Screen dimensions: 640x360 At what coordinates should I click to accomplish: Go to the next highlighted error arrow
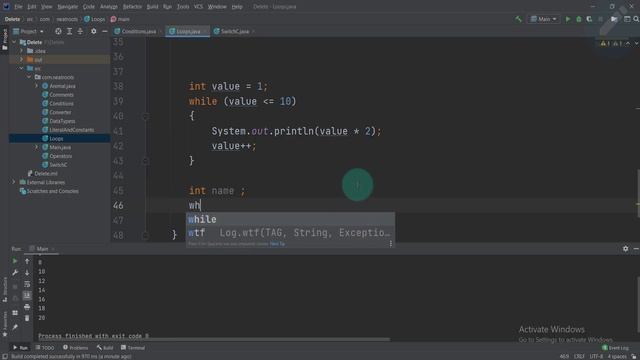point(636,43)
